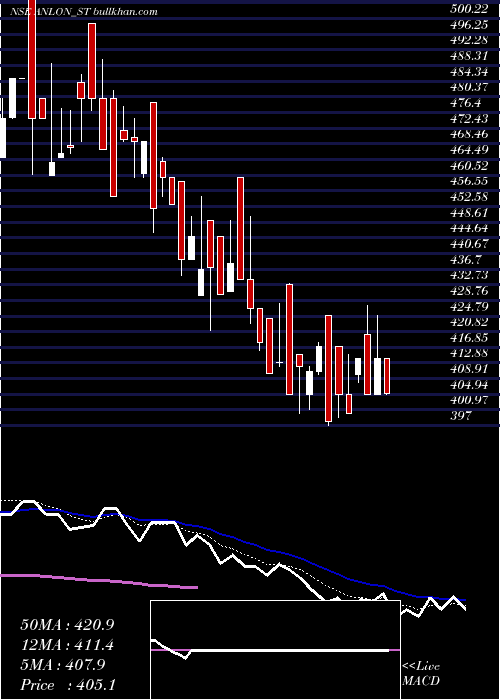Click the NSE ANLON_ST bullkhan.com title text
The image size is (500, 700).
coord(84,12)
